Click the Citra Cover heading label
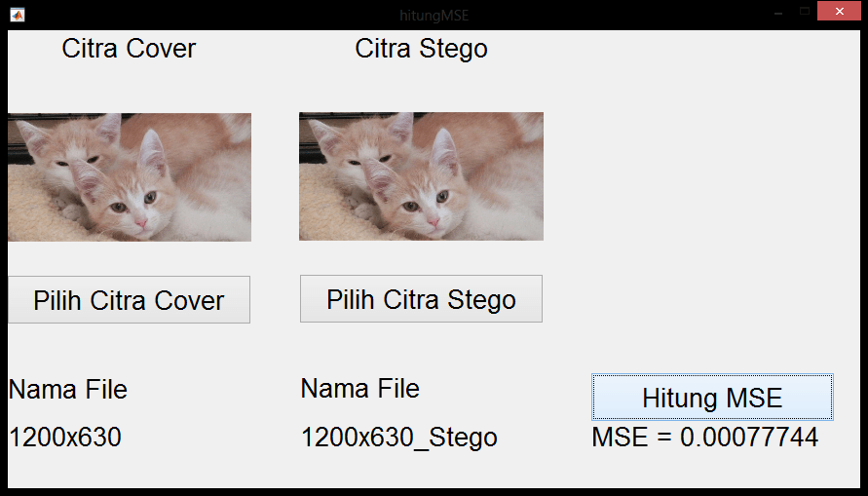The width and height of the screenshot is (868, 496). pos(129,49)
